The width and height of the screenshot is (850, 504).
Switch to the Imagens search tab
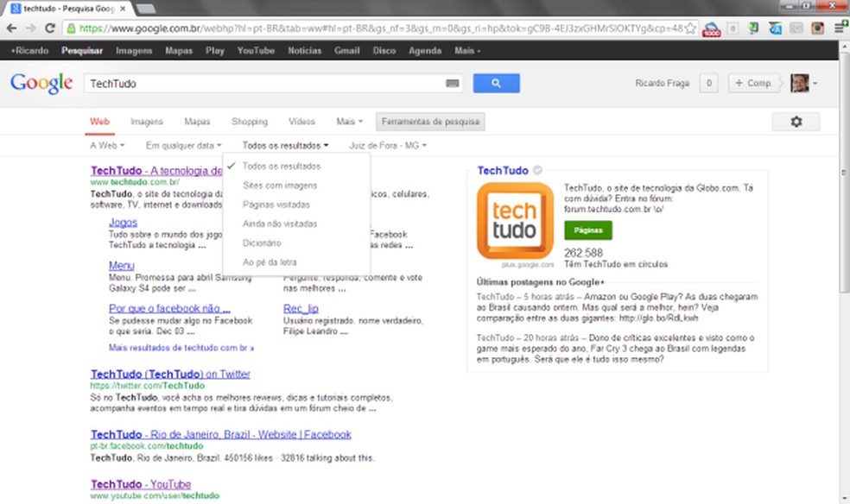coord(146,122)
